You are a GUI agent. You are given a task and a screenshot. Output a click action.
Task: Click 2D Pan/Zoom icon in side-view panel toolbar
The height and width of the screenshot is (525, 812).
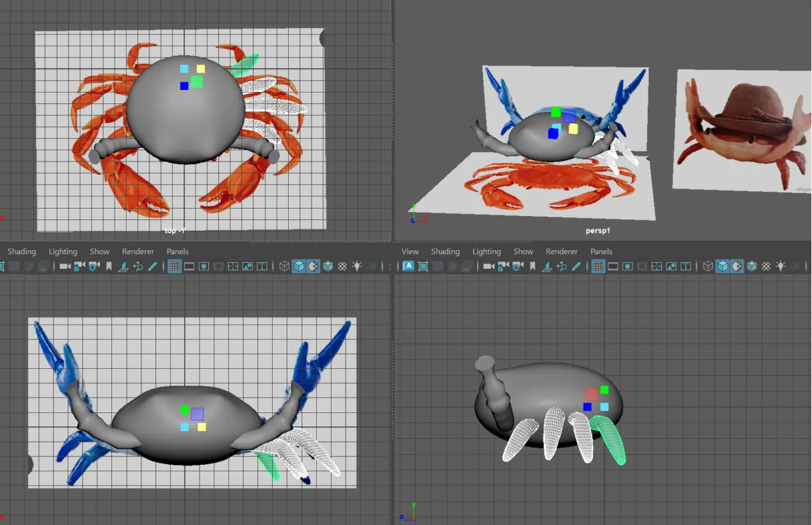(562, 266)
